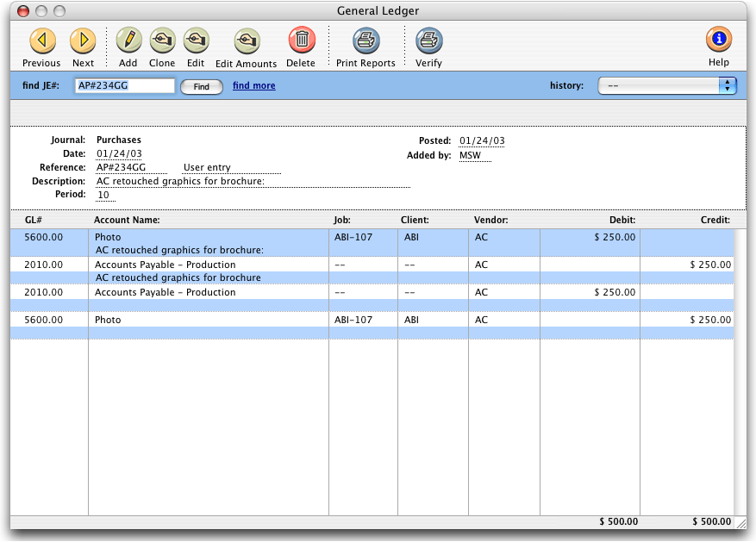The width and height of the screenshot is (756, 542).
Task: Click the job ABI-107 in first row
Action: (353, 237)
